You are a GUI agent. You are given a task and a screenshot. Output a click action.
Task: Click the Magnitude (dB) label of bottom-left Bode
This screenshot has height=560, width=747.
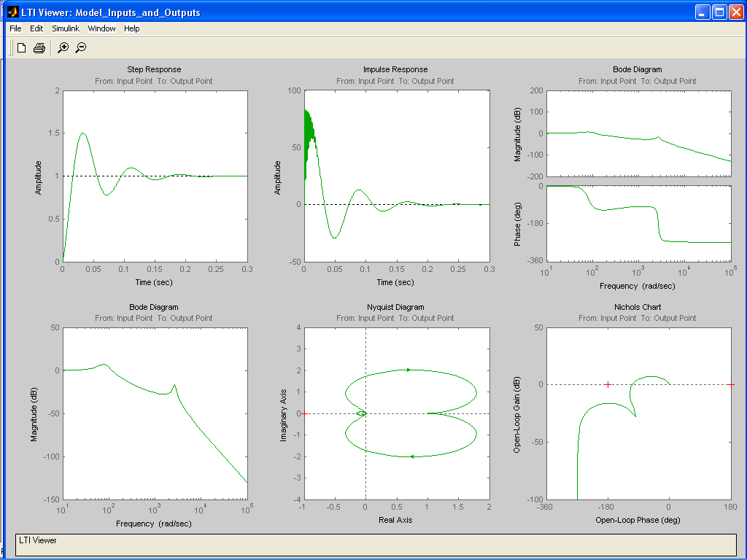34,415
